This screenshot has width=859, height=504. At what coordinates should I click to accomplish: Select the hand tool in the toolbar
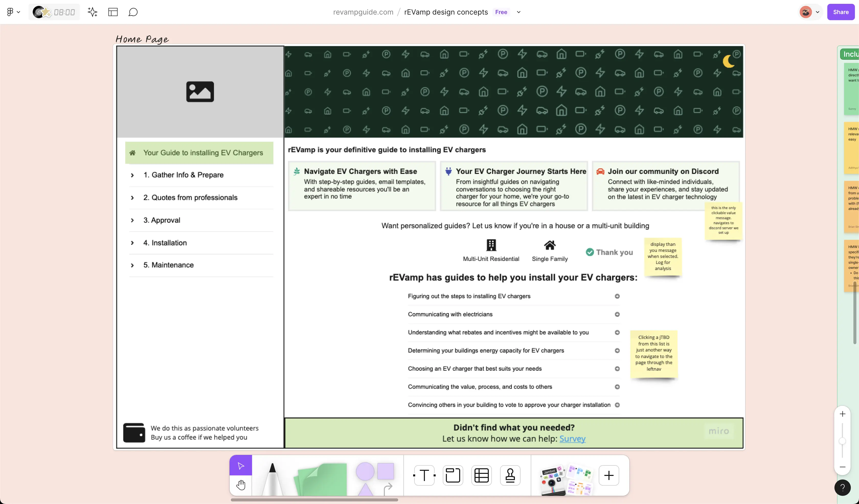click(241, 485)
